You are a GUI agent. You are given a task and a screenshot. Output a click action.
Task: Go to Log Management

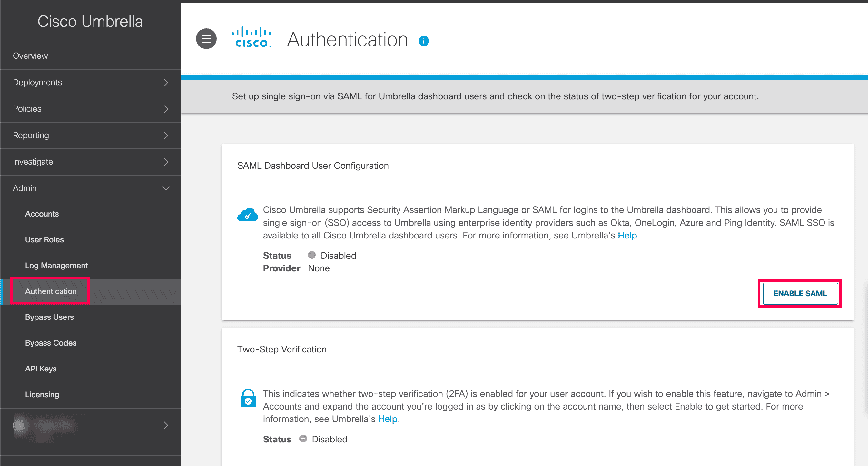coord(56,265)
